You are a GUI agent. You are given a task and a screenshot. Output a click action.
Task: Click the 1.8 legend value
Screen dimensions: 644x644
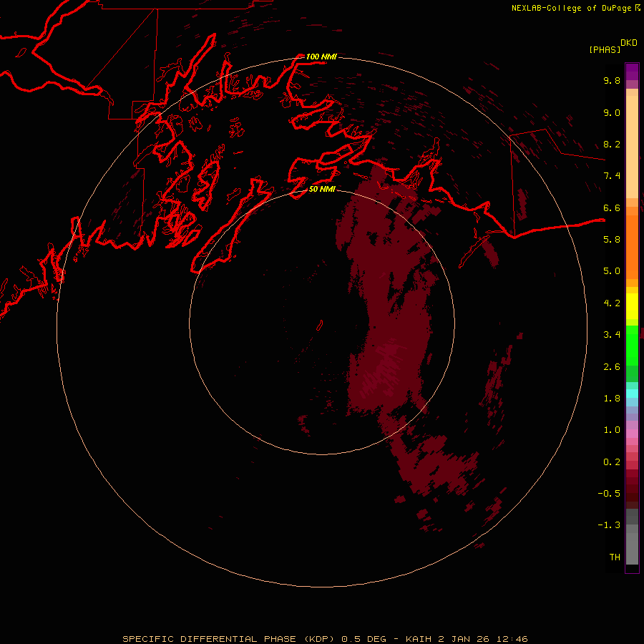click(612, 399)
